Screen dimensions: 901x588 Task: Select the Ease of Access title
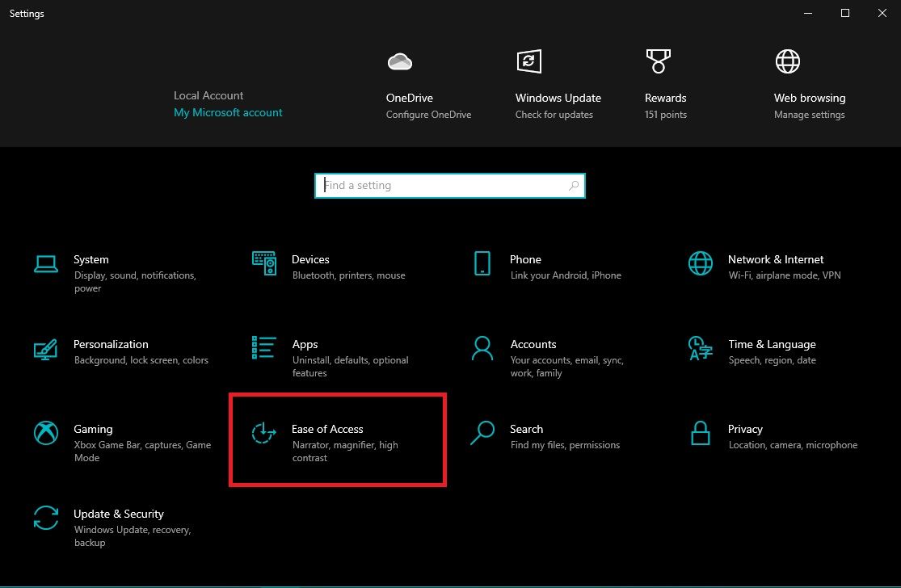click(x=327, y=429)
